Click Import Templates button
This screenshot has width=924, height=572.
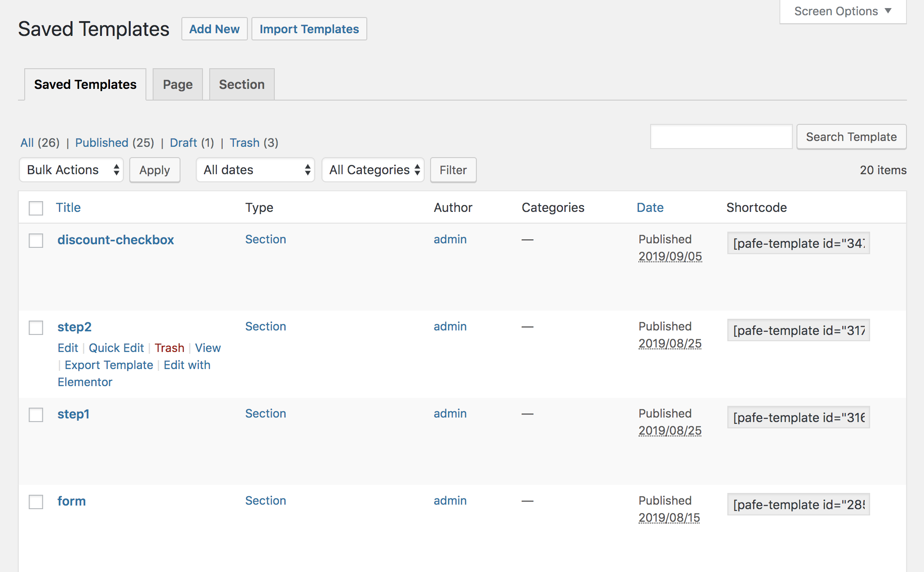click(x=309, y=29)
